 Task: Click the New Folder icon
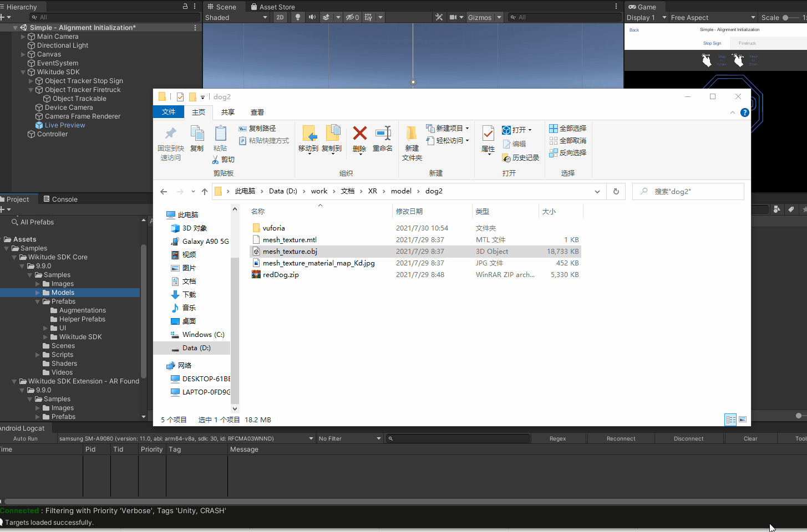pos(412,134)
